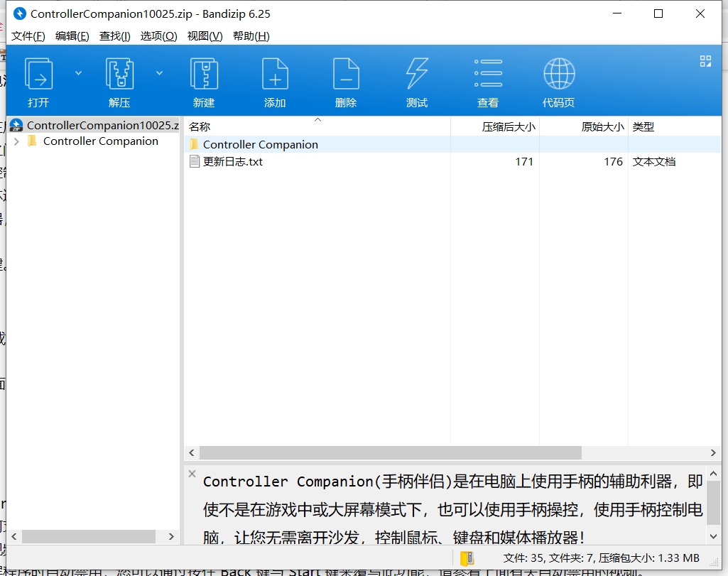Click the file list horizontal scrollbar thumb

coord(391,452)
